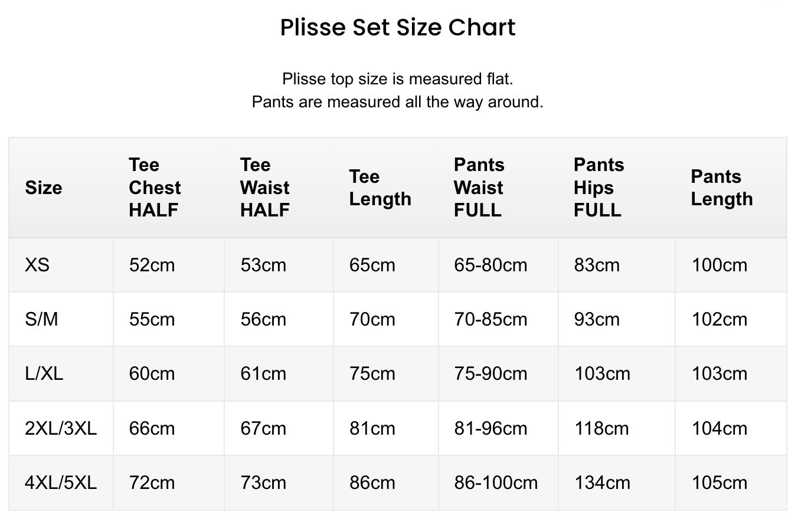Image resolution: width=798 pixels, height=532 pixels.
Task: Click the XS size row label
Action: pyautogui.click(x=37, y=265)
